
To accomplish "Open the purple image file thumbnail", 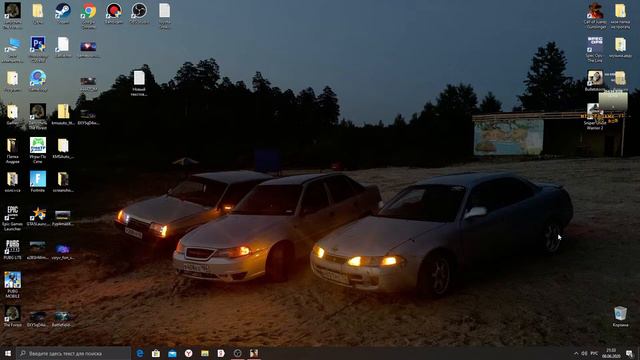I will pyautogui.click(x=63, y=251).
